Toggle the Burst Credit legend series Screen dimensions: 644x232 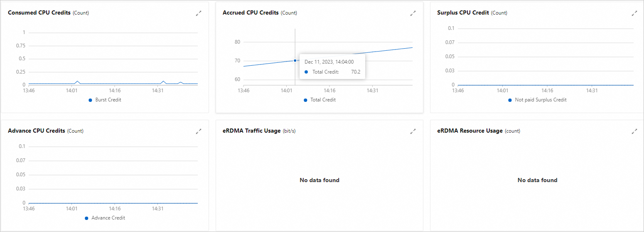[105, 100]
